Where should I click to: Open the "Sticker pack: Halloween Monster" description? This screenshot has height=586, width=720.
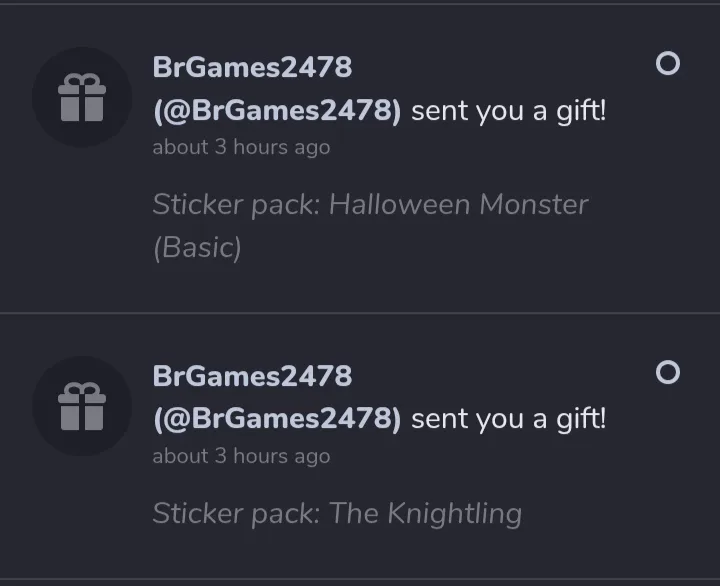[370, 205]
